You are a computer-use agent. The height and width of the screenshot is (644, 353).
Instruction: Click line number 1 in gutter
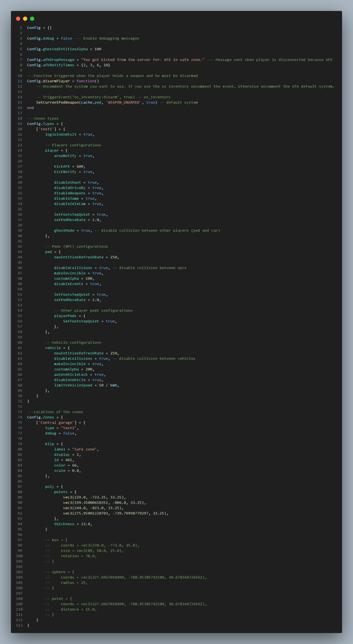(21, 28)
